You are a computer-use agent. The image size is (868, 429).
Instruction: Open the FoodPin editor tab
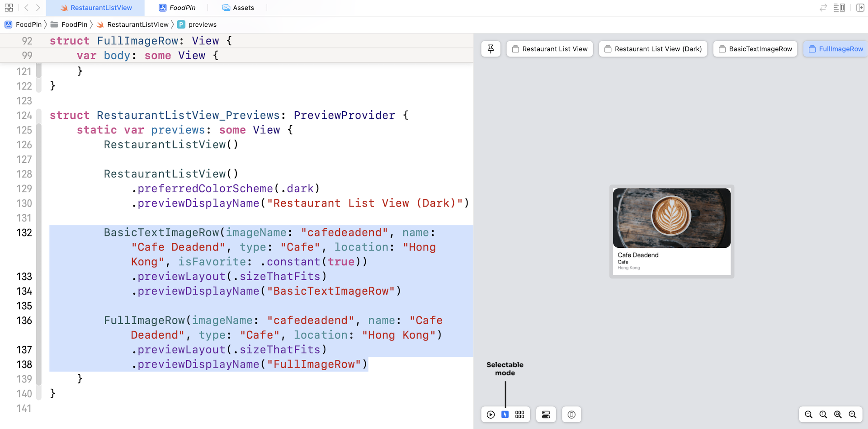pyautogui.click(x=177, y=8)
